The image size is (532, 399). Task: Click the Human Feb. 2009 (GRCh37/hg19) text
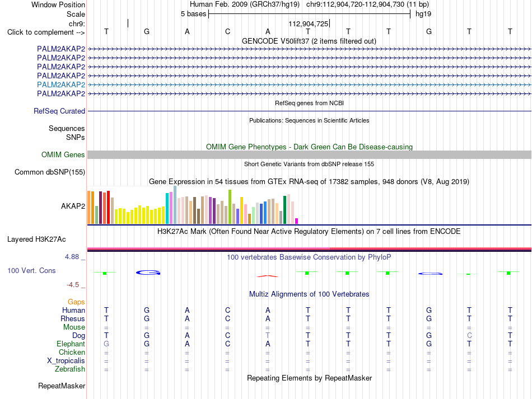click(x=245, y=4)
